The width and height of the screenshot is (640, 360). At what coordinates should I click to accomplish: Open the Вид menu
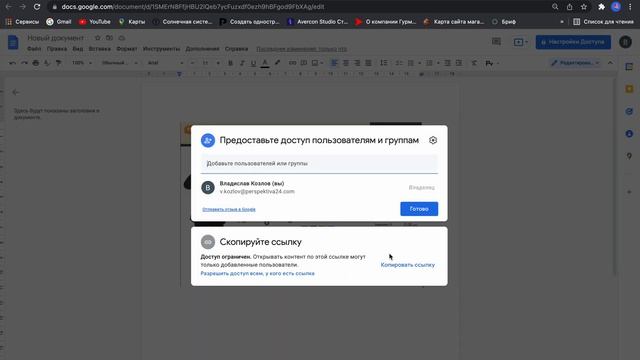tap(78, 49)
